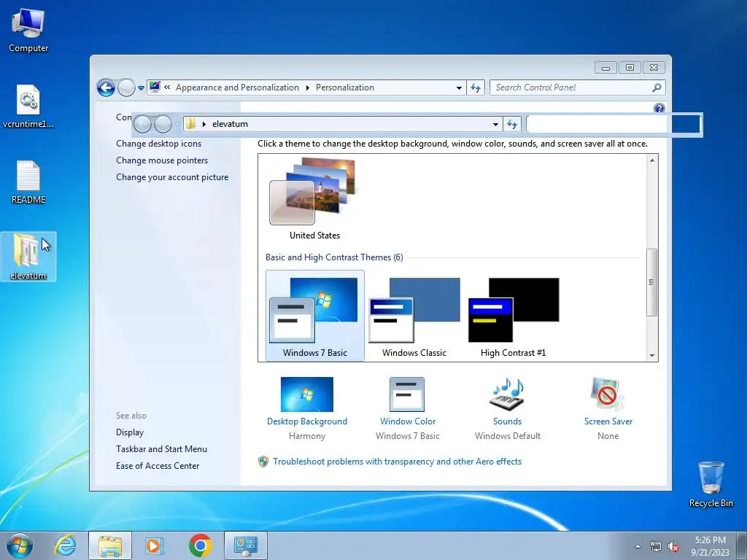The image size is (747, 560).
Task: Click the arrow after Appearance and Personalization
Action: tap(307, 87)
